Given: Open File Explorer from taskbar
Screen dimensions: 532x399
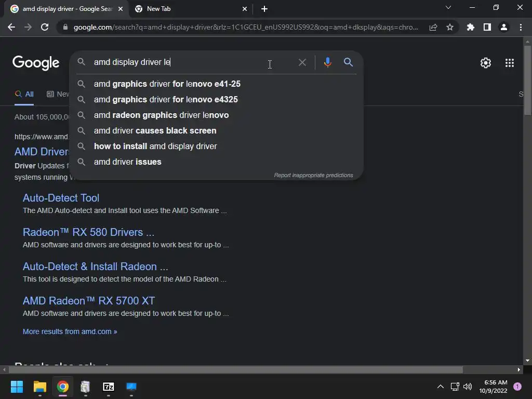Looking at the screenshot, I should tap(39, 387).
